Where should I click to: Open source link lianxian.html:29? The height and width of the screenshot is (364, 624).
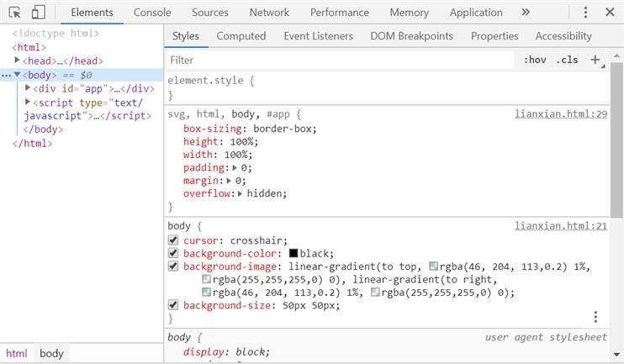(x=560, y=113)
